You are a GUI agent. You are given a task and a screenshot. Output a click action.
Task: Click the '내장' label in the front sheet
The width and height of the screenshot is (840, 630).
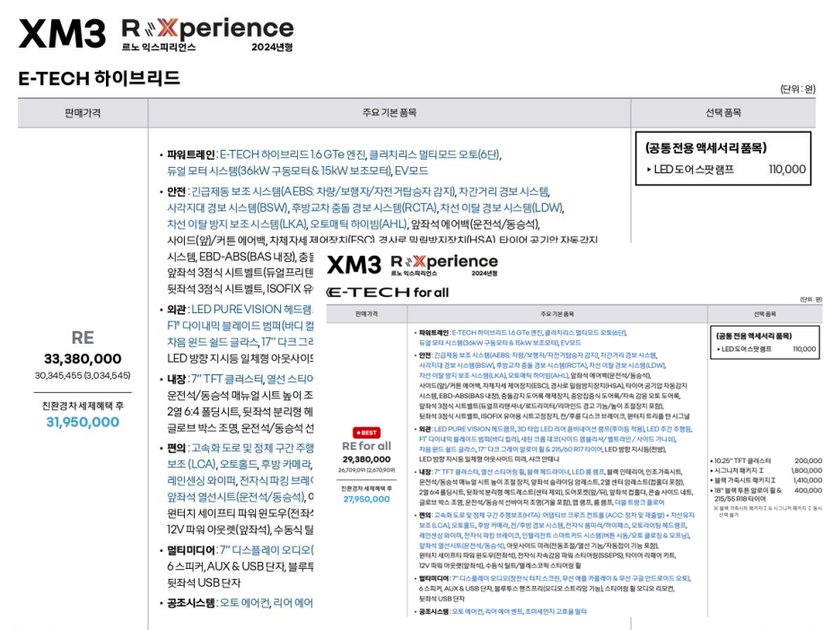click(424, 472)
